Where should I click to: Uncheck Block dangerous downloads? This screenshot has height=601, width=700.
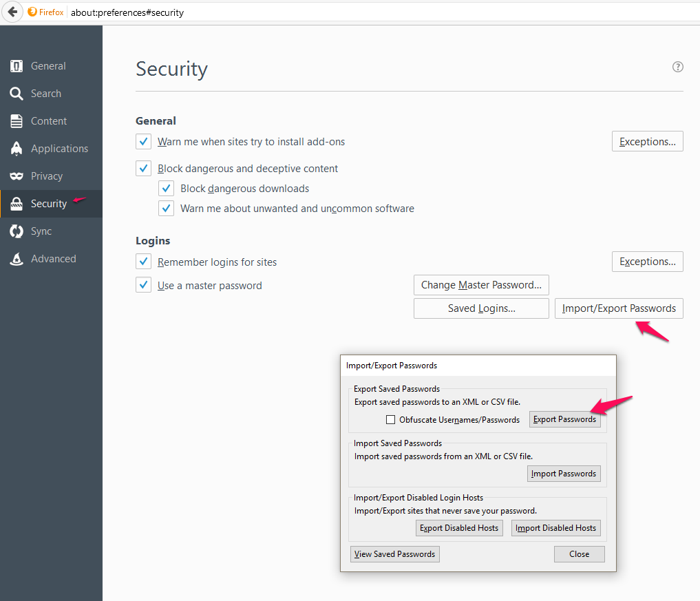(166, 189)
